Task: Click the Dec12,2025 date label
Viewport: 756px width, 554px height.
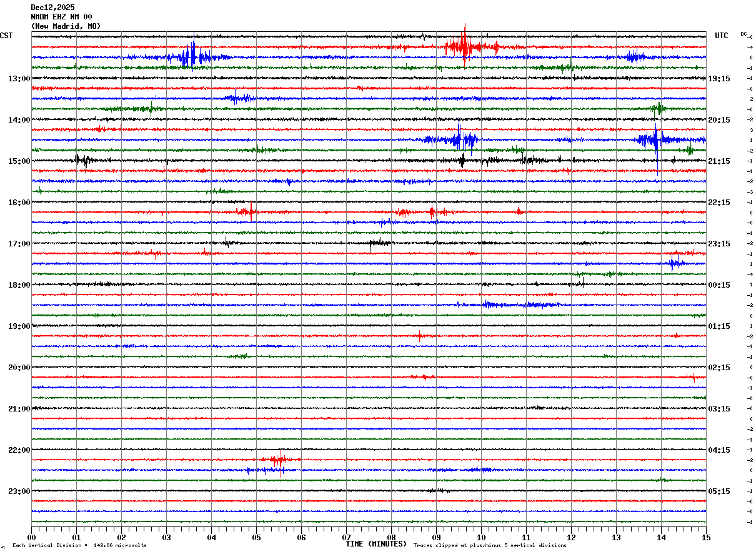Action: coord(52,8)
